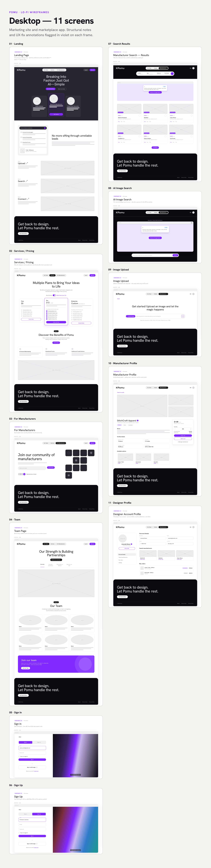This screenshot has width=211, height=868.
Task: Select Textiles nav item in Search Results frame
Action: (x=156, y=68)
